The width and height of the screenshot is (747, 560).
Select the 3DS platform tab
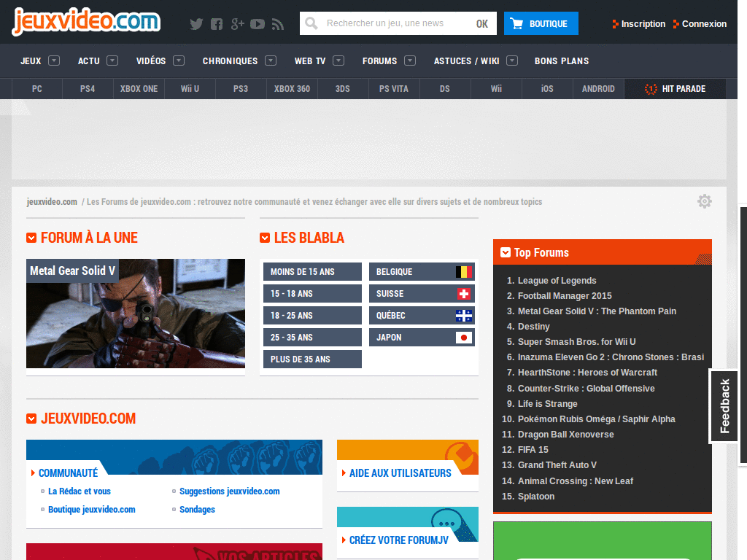coord(343,88)
